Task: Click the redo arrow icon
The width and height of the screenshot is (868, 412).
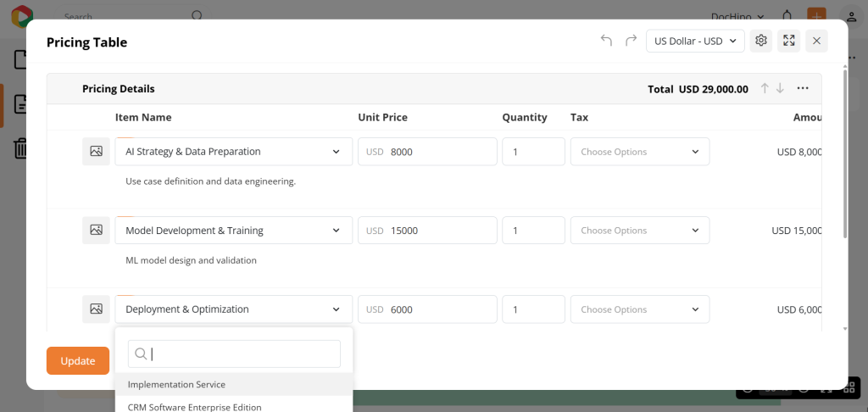Action: (x=631, y=41)
